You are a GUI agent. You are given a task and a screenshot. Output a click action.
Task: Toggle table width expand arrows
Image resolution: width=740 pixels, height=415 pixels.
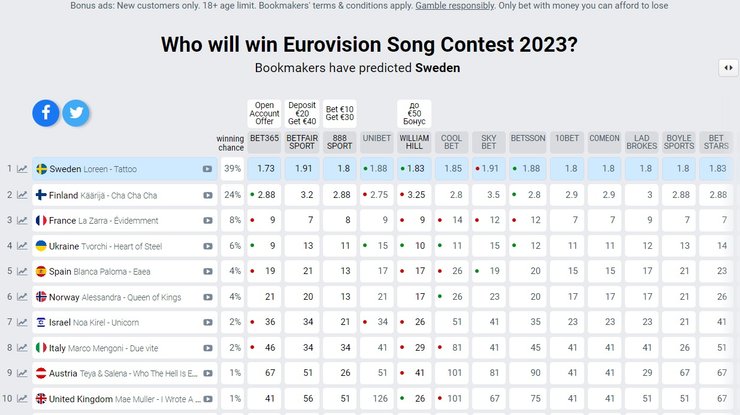(728, 68)
